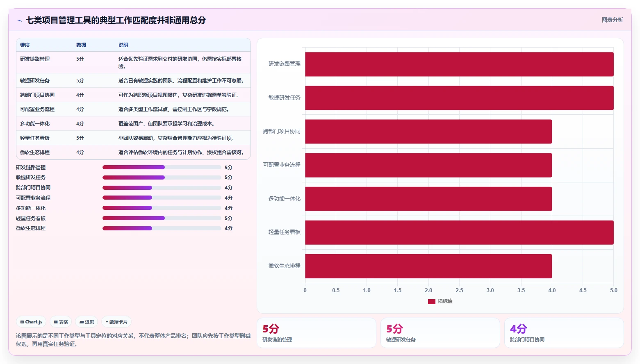Click the 5.0 x-axis tick label
This screenshot has height=364, width=640.
613,290
